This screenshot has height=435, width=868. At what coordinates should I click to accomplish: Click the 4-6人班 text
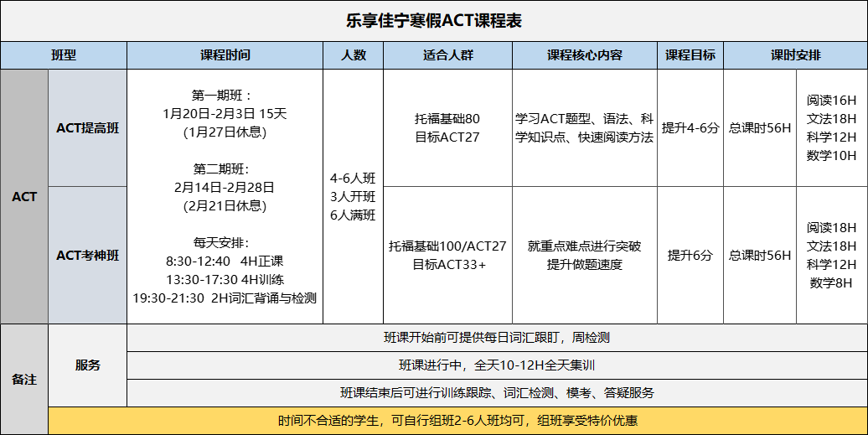[354, 178]
